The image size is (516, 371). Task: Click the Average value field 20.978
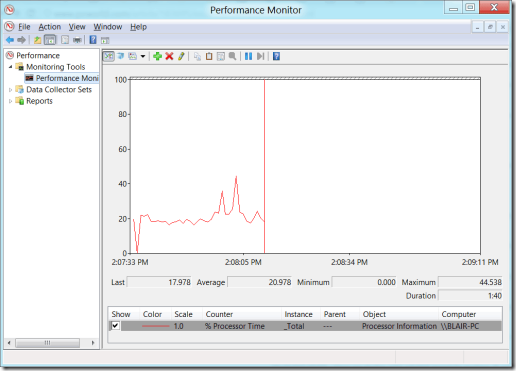pos(259,282)
